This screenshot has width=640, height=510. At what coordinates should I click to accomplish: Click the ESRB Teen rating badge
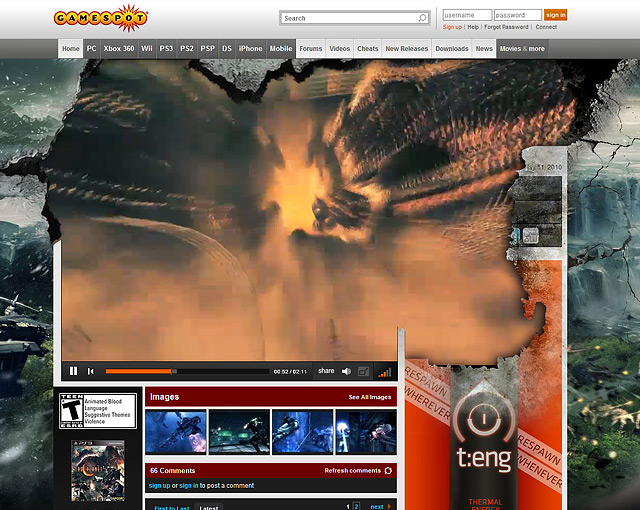98,411
